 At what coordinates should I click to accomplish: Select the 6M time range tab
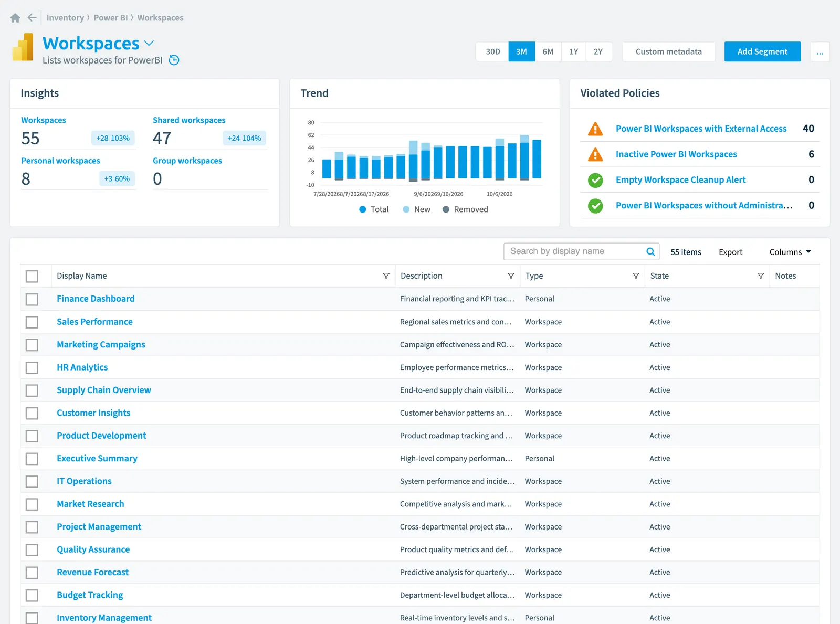[548, 51]
